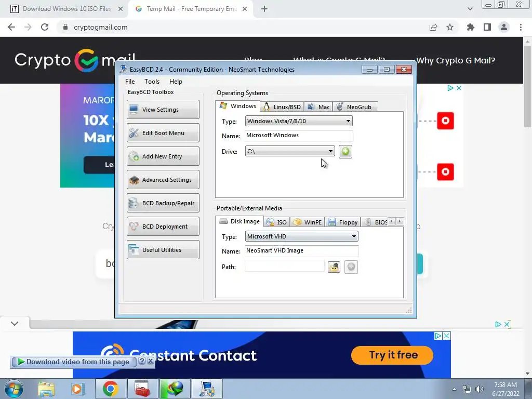532x399 pixels.
Task: Click the Chrome back arrow
Action: click(x=11, y=27)
